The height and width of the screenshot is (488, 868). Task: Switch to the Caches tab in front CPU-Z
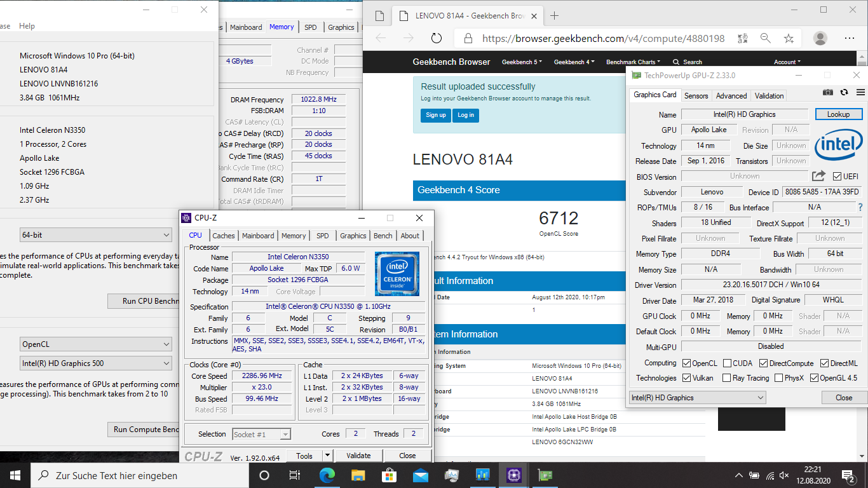224,236
